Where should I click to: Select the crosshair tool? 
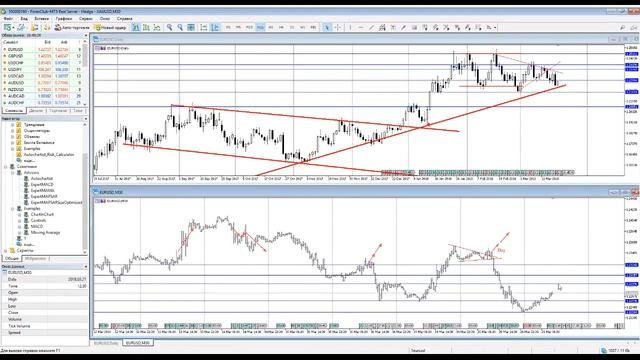[x=338, y=27]
